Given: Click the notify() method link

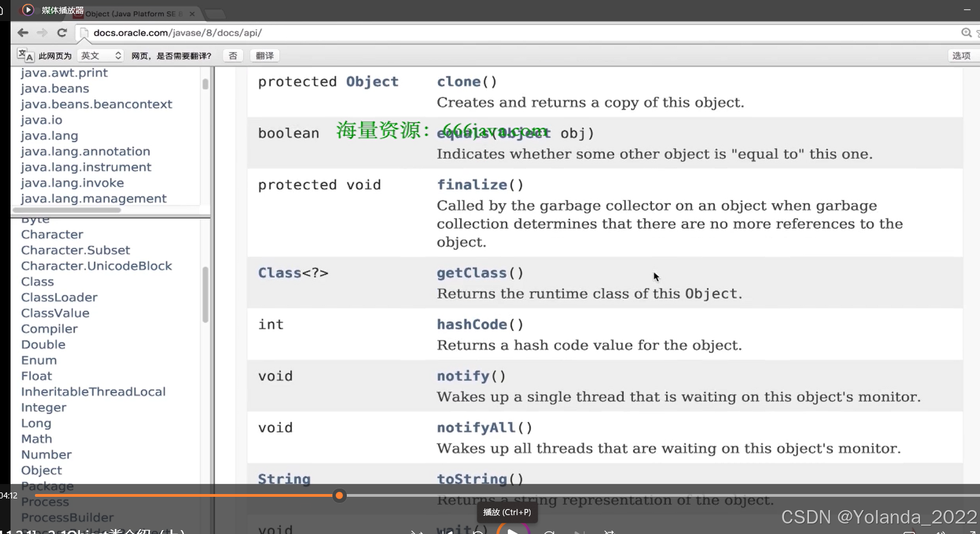Looking at the screenshot, I should coord(463,376).
